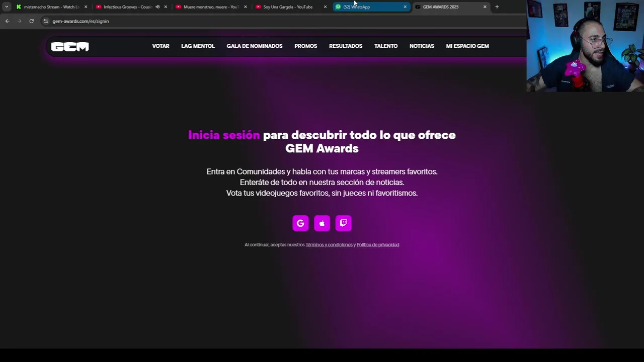644x362 pixels.
Task: Sign in with the Apple icon button
Action: (x=322, y=223)
